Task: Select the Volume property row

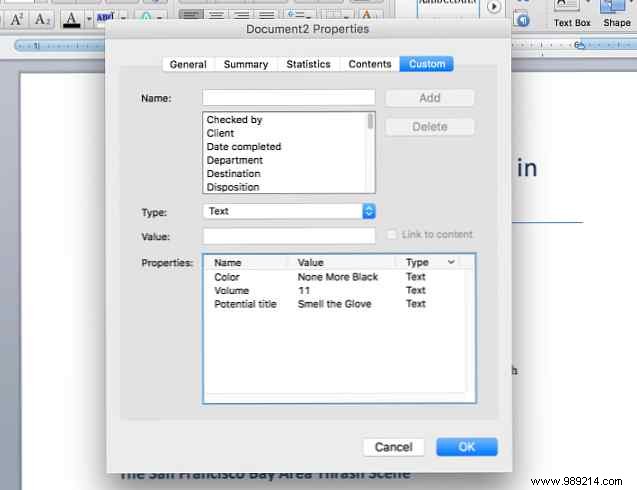Action: pyautogui.click(x=335, y=291)
